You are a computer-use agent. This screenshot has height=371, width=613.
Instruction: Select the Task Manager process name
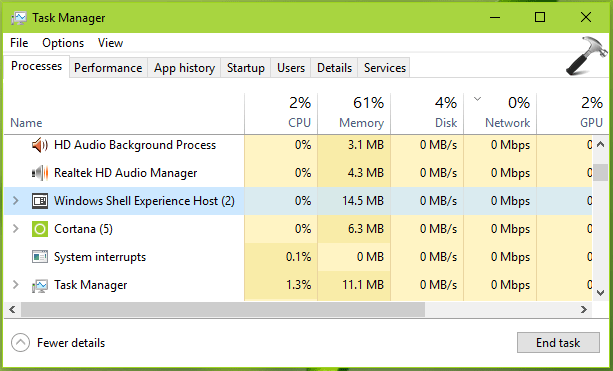90,285
